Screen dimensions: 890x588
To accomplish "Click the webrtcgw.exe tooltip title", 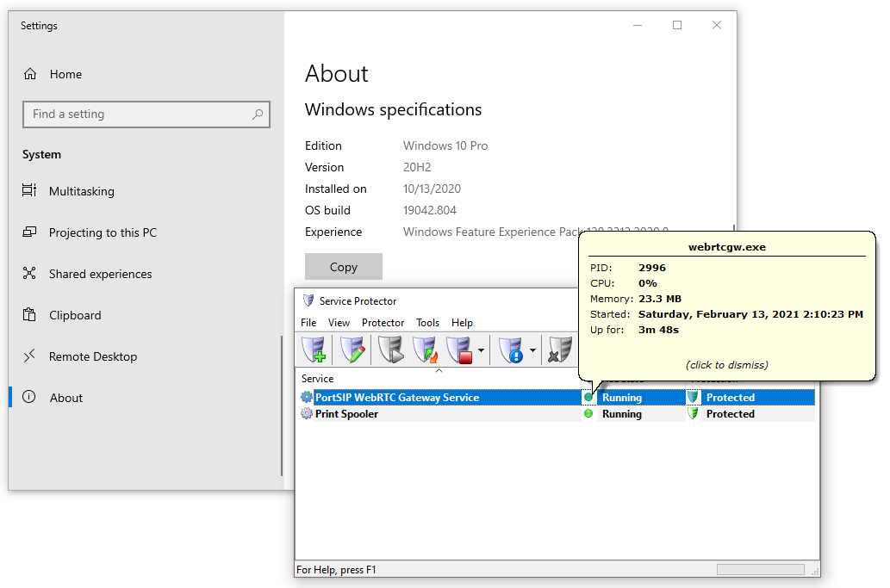I will [727, 247].
